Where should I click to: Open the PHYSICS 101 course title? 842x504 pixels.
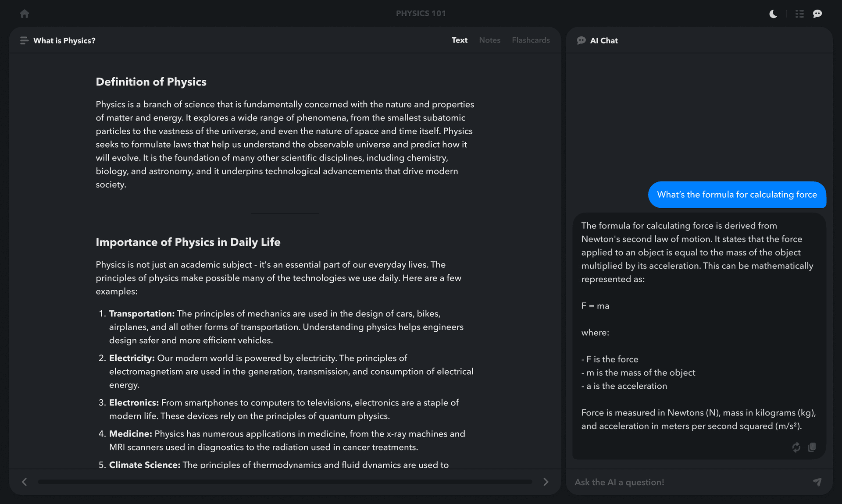(x=421, y=14)
